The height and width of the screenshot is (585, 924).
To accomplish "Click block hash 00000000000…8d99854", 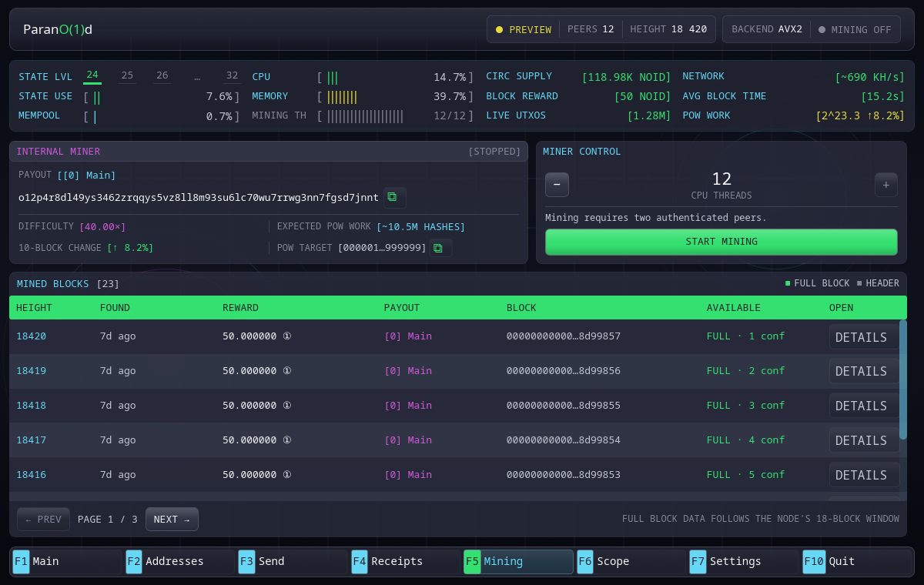I will (564, 440).
